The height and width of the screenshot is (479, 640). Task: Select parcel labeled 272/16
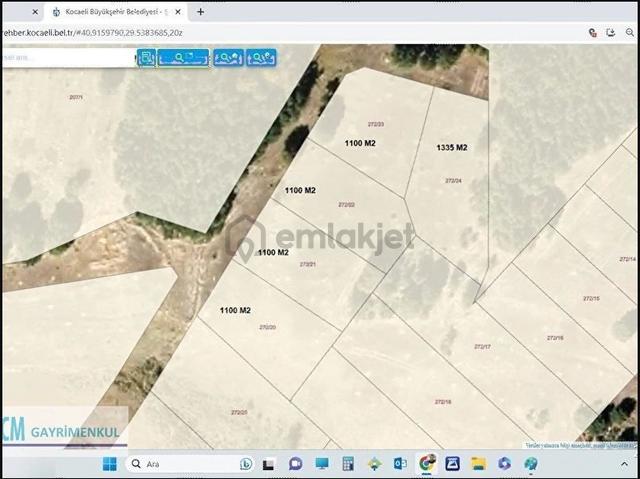(555, 338)
